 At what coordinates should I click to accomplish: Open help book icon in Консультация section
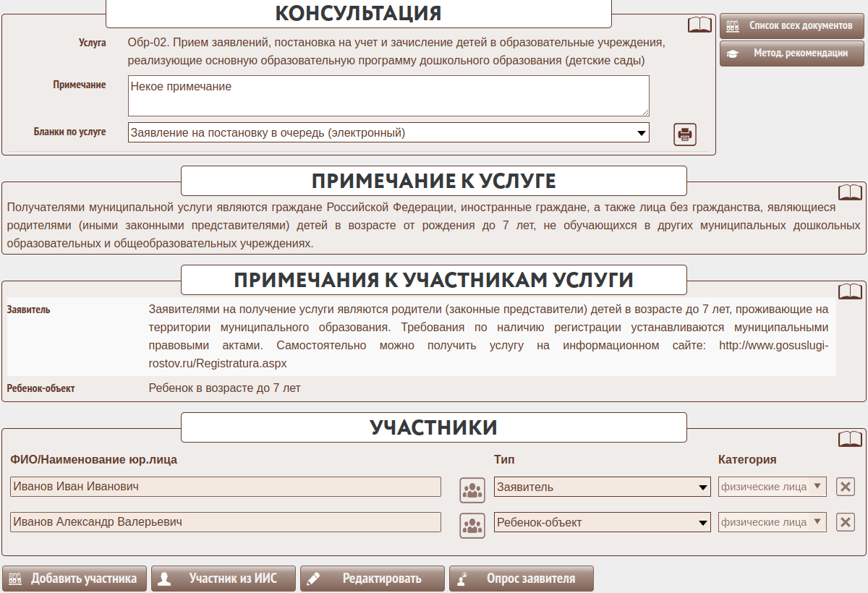point(699,25)
